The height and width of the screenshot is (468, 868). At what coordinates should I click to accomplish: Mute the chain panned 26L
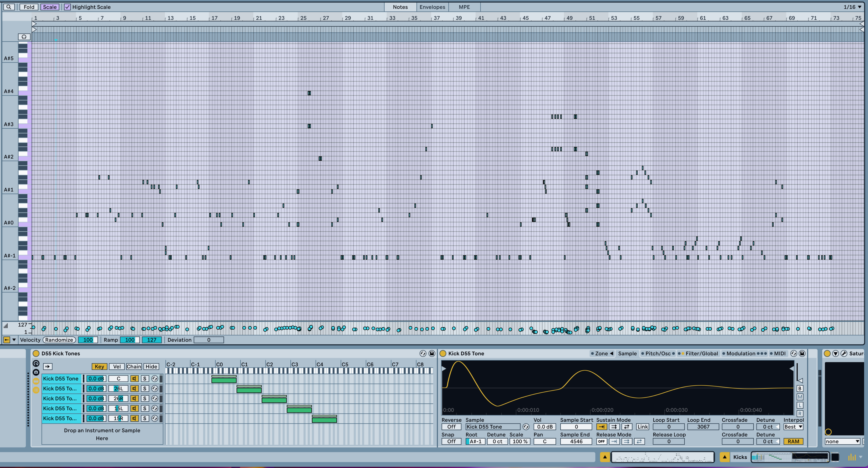(x=134, y=389)
